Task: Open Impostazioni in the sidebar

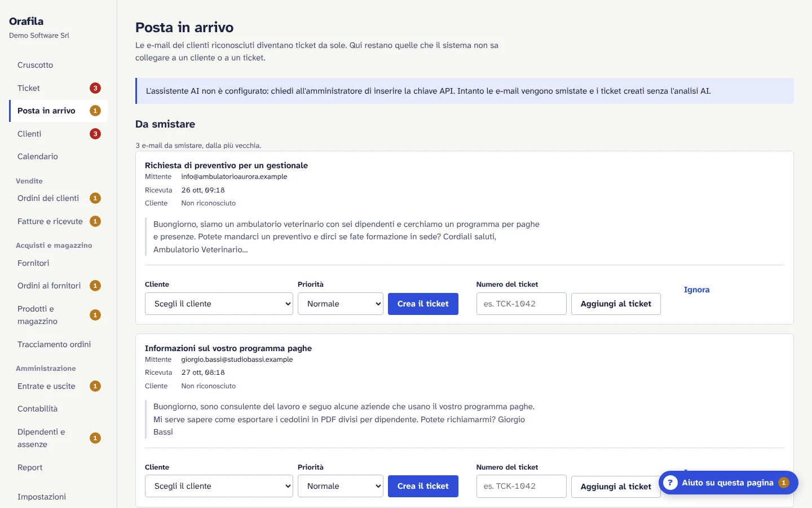Action: tap(58, 497)
